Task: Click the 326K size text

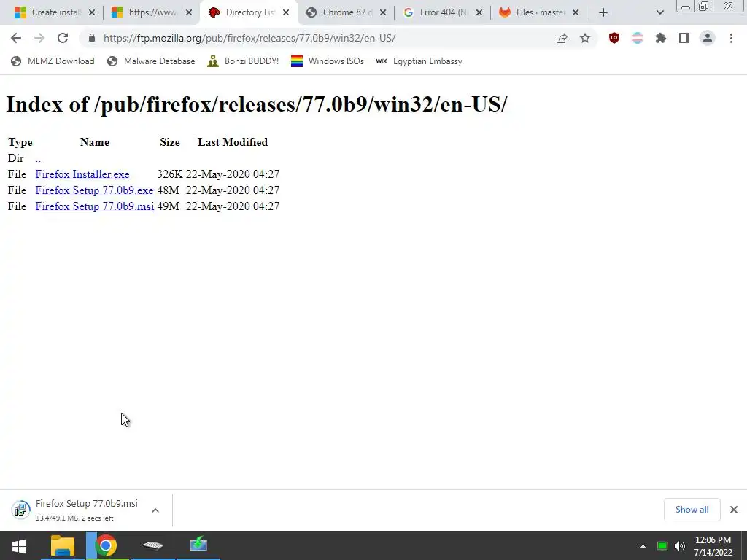Action: point(169,174)
